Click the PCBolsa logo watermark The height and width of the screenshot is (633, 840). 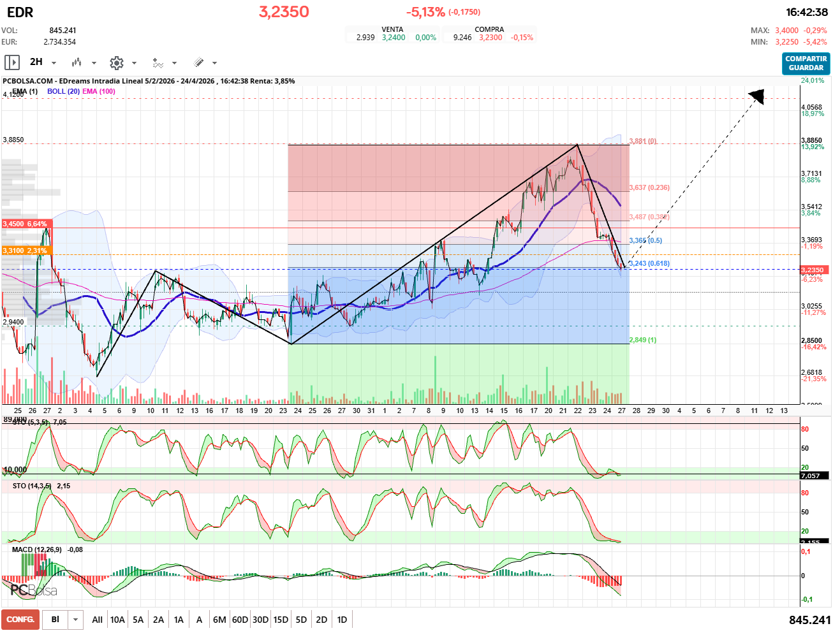coord(34,590)
